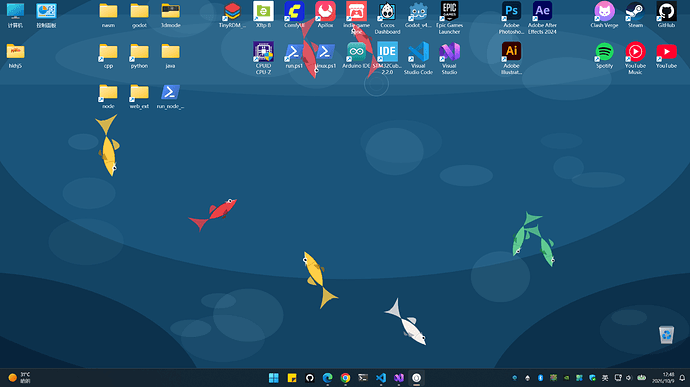This screenshot has width=690, height=387.
Task: Launch the ComfyUI shortcut
Action: tap(294, 15)
